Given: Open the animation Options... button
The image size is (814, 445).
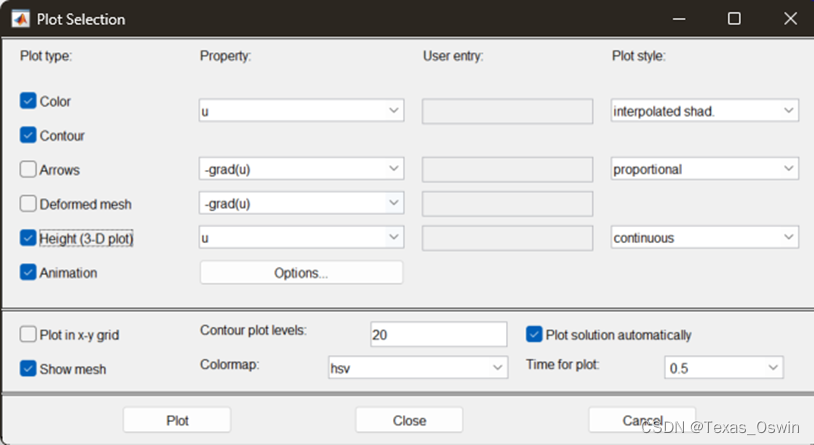Looking at the screenshot, I should coord(301,273).
